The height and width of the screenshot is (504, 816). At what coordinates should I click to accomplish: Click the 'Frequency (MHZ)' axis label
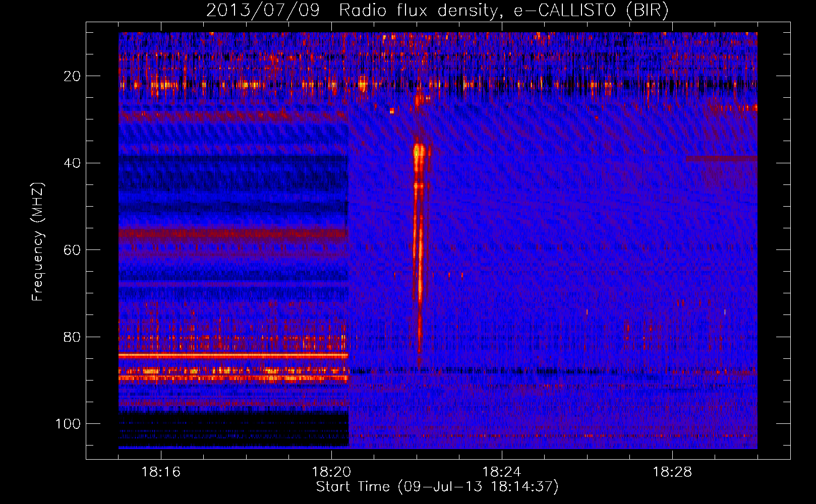[x=38, y=241]
